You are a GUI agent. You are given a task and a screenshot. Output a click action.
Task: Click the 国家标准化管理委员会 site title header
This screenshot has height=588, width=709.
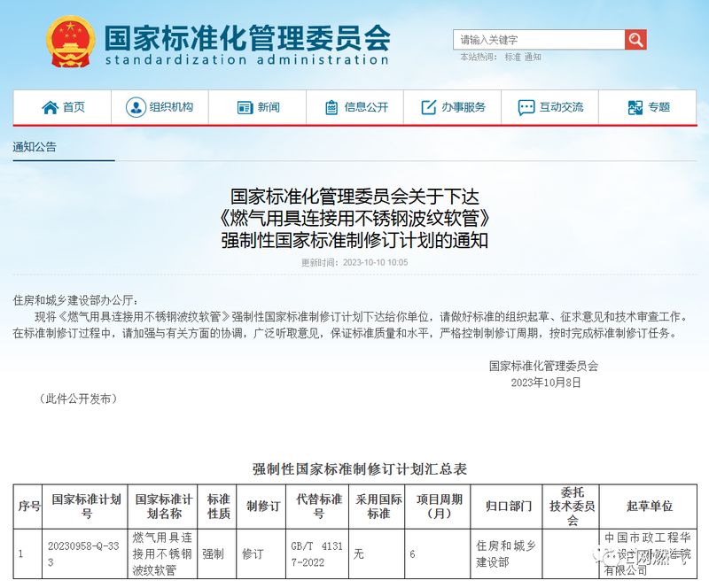click(x=246, y=38)
